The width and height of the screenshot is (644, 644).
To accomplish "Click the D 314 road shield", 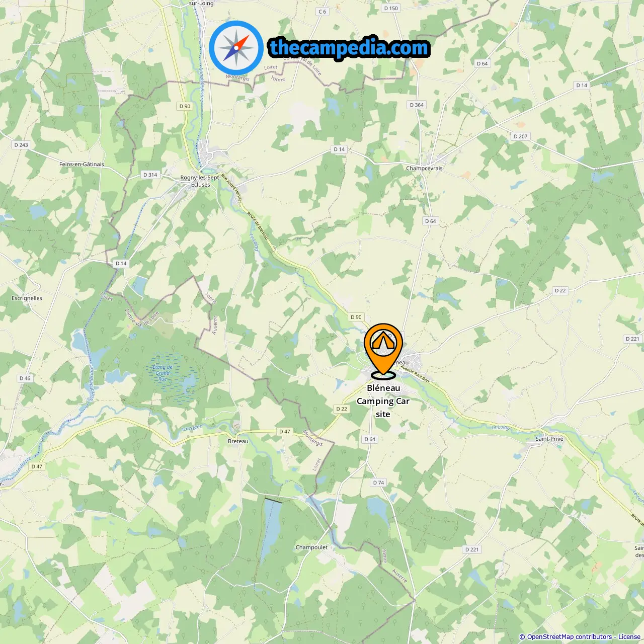I will pos(150,175).
